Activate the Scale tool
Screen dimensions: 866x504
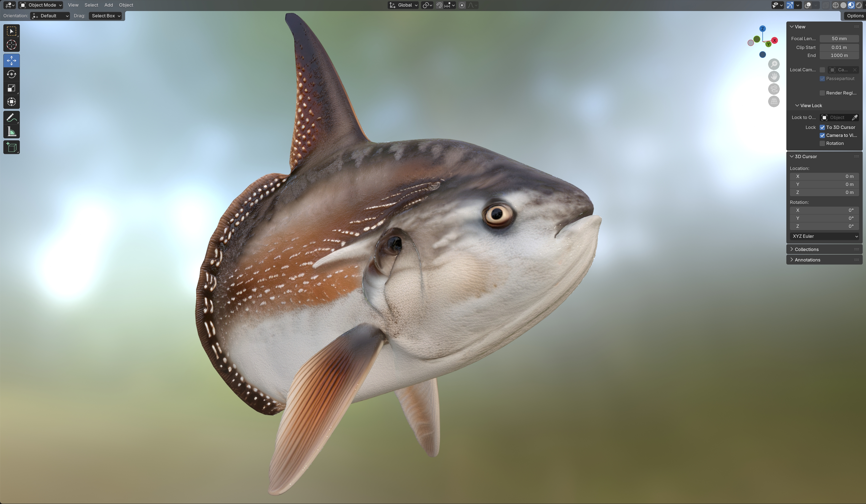[11, 88]
